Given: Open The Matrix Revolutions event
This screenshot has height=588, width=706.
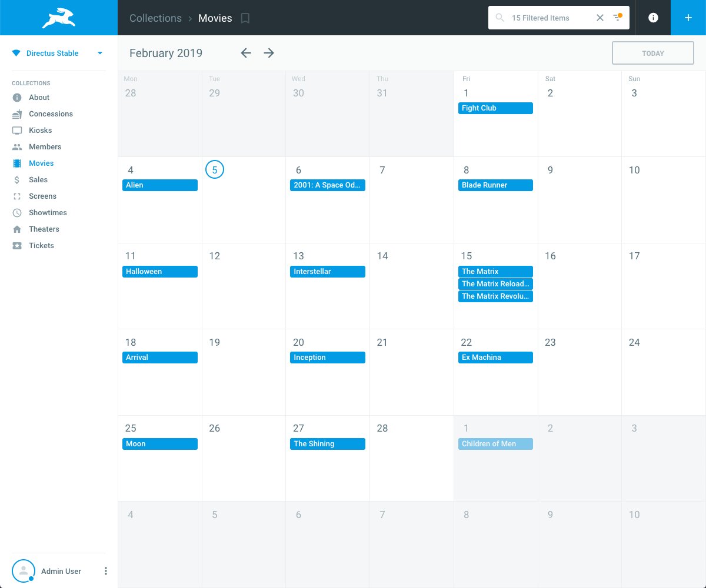Looking at the screenshot, I should click(x=495, y=296).
